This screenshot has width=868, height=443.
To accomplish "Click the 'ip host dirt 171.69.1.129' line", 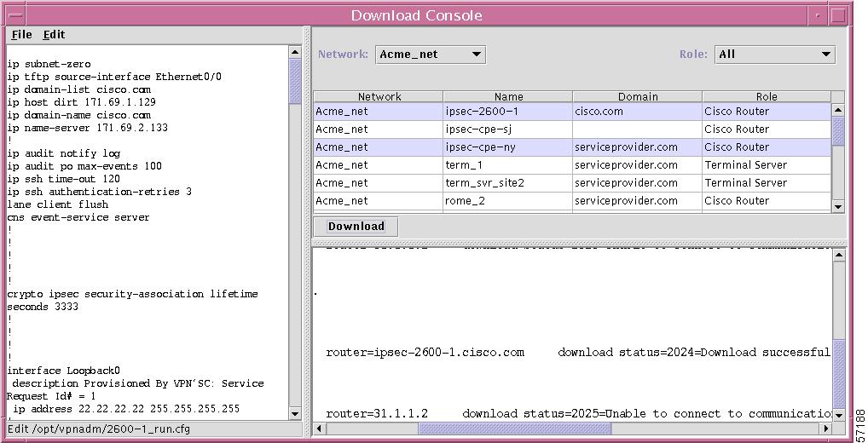I will pyautogui.click(x=81, y=102).
